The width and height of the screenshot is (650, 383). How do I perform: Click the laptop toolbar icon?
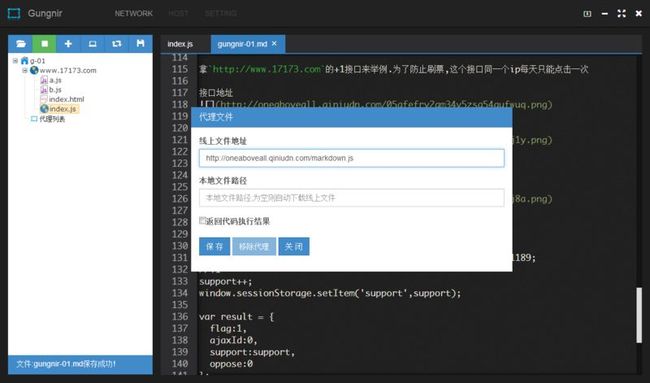coord(92,44)
